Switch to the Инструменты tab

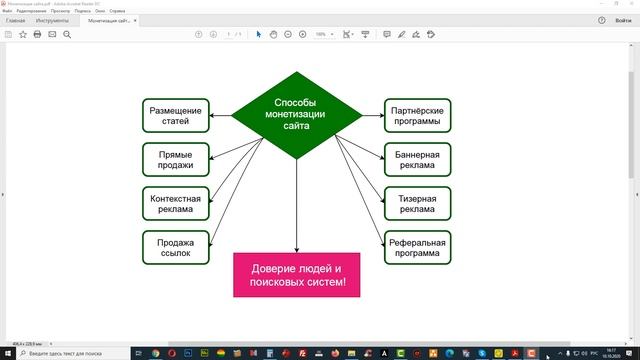(x=52, y=20)
